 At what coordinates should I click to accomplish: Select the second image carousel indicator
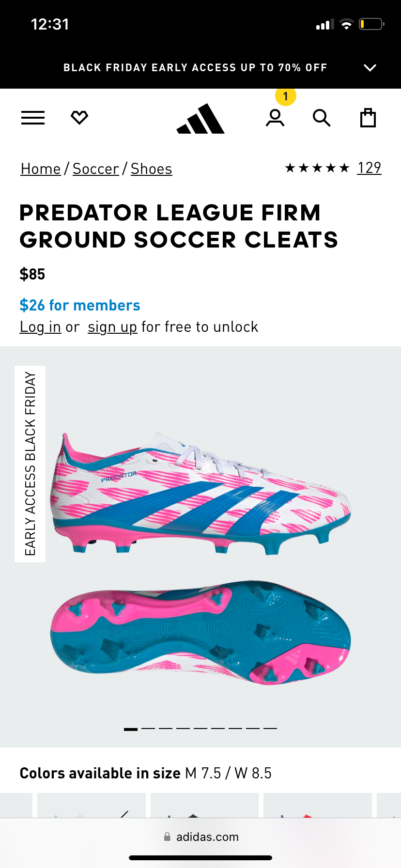coord(148,728)
